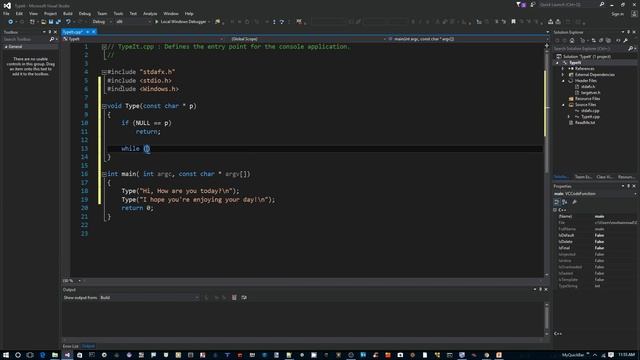Click the Navigate Backward toolbar icon

(x=11, y=22)
